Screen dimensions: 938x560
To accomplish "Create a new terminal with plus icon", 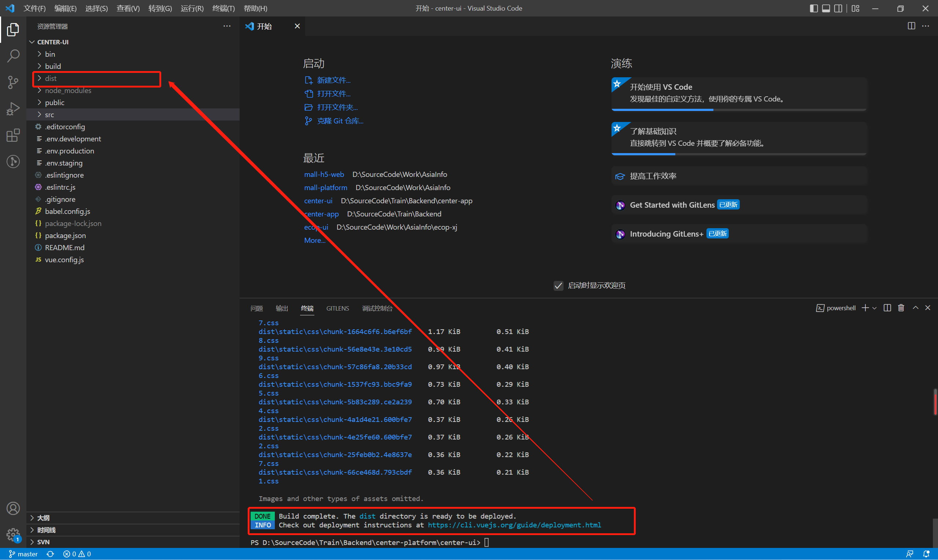I will point(865,308).
